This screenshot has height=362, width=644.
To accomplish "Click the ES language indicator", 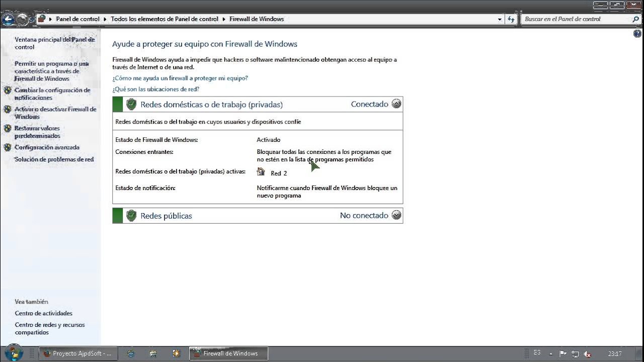I will 537,353.
